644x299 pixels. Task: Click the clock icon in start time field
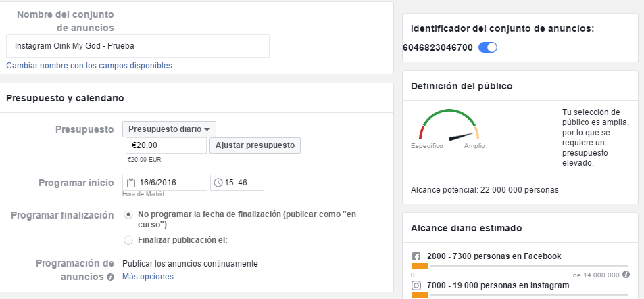218,183
